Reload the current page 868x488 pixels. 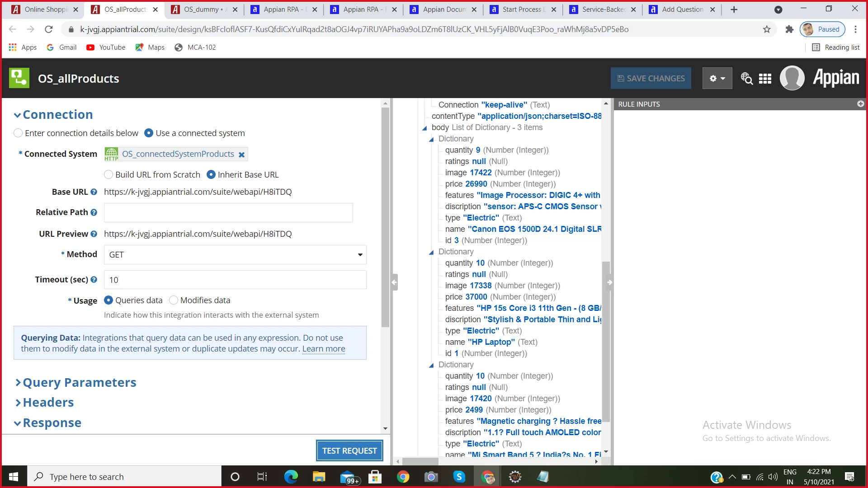pos(49,29)
